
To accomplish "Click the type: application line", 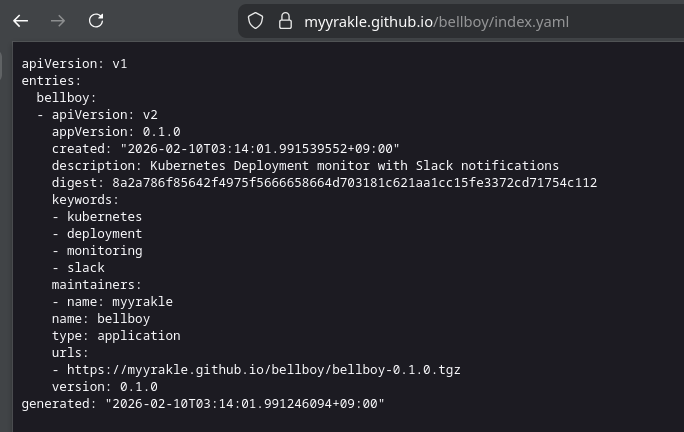I will coord(116,335).
